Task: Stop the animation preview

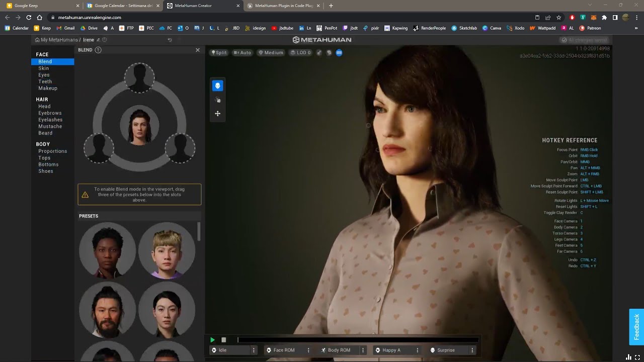Action: [x=224, y=340]
